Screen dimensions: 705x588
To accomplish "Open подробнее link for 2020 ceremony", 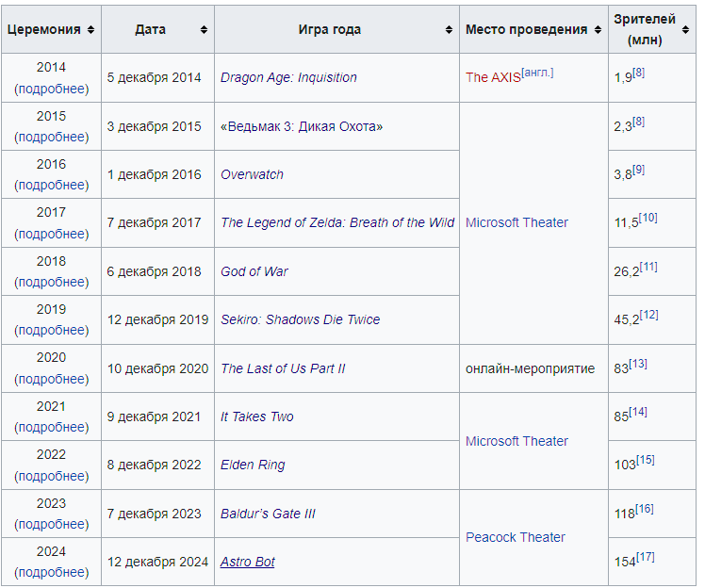I will (x=52, y=380).
